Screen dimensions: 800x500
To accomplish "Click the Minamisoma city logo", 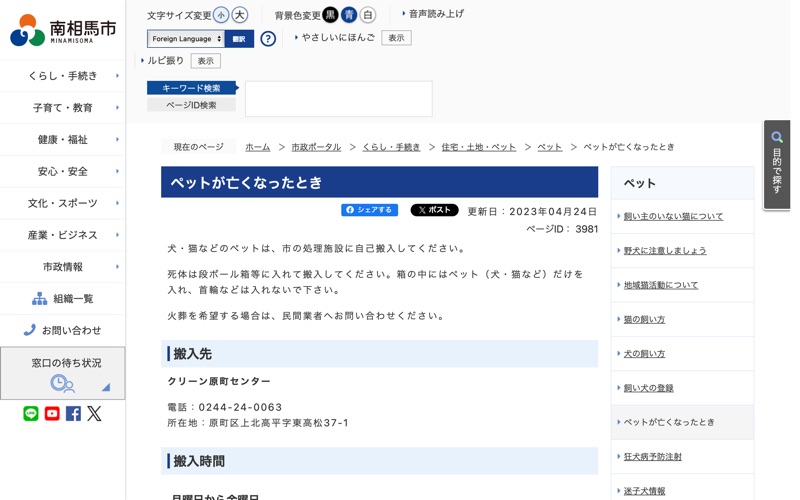I will click(63, 30).
